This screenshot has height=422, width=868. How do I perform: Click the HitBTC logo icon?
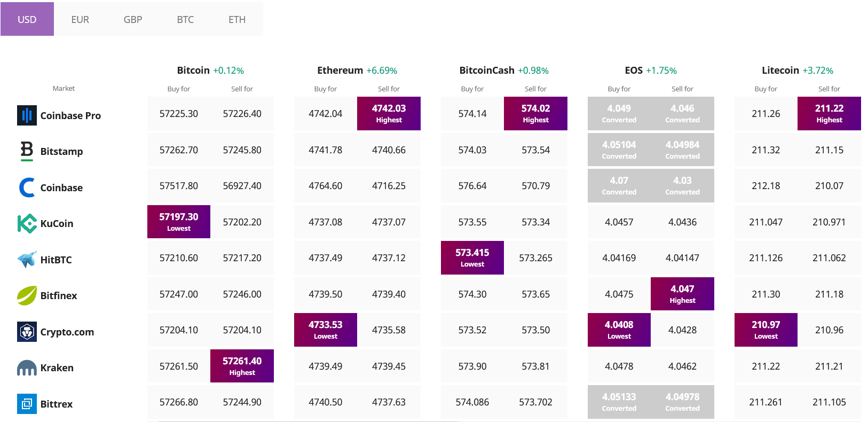point(27,260)
